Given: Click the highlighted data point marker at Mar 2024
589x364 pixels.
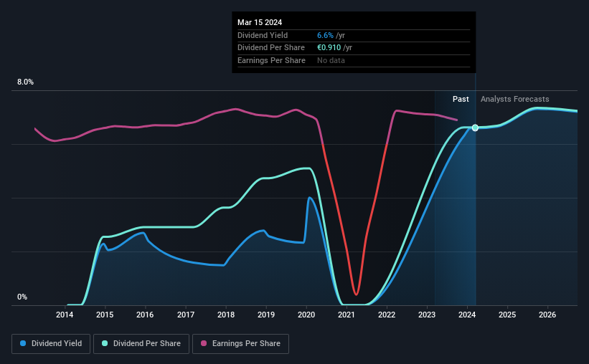Looking at the screenshot, I should [x=475, y=128].
